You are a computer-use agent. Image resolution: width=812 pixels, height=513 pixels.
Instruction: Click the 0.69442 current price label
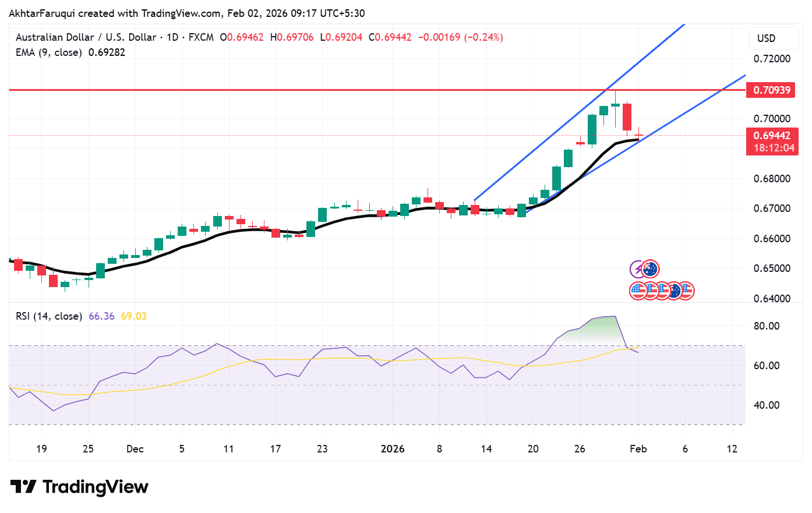click(772, 135)
